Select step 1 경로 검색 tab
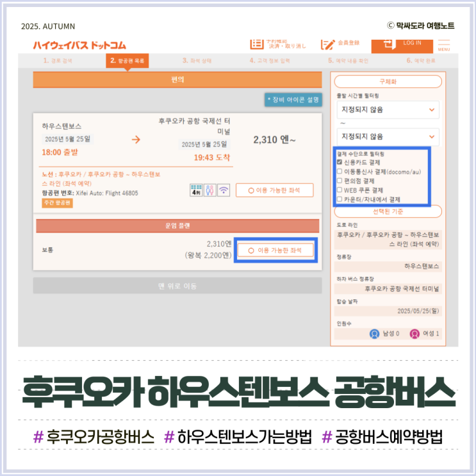This screenshot has height=476, width=476. 58,60
